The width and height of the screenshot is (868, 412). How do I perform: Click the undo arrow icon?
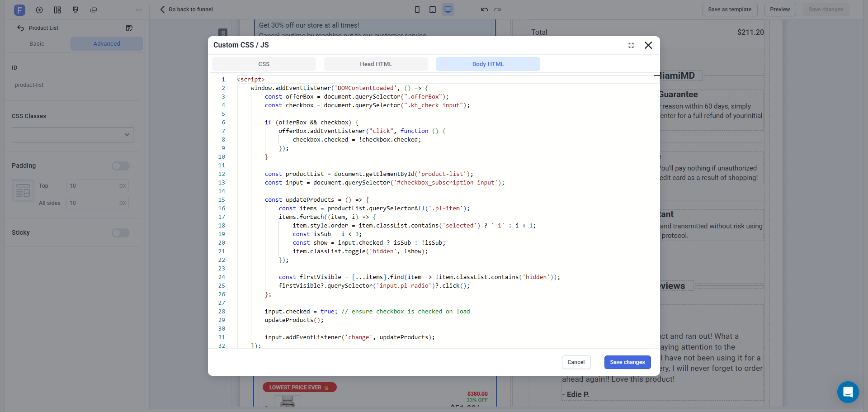click(x=484, y=9)
